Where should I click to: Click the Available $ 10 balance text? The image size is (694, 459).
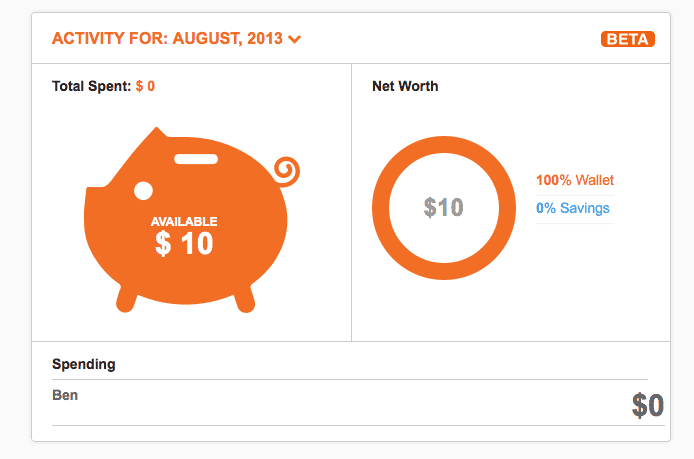tap(184, 236)
